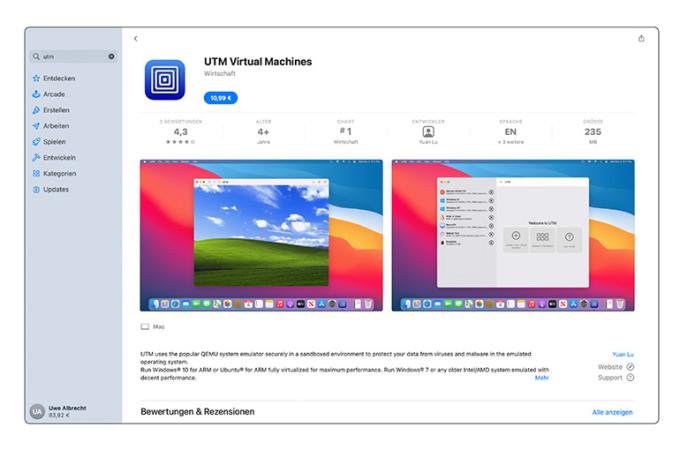Open the Uwe Albrecht account name

click(67, 408)
